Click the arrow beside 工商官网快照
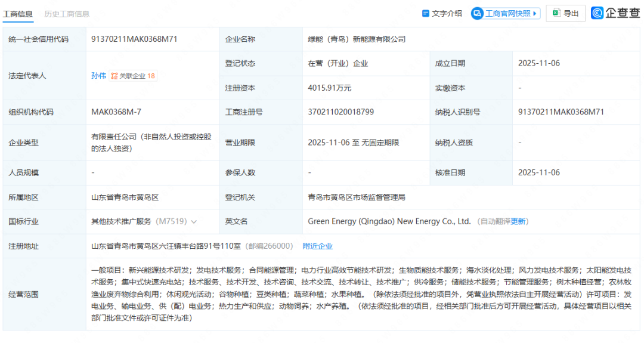 coord(535,14)
